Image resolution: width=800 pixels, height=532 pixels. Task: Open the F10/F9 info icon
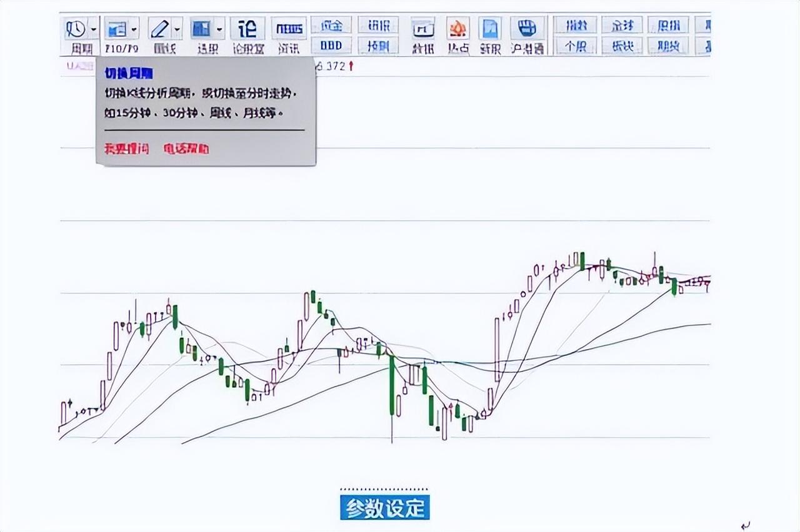[116, 29]
